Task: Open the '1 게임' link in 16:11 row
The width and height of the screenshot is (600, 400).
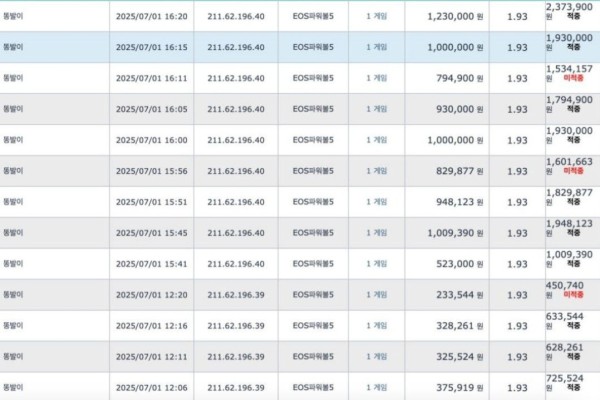Action: 377,78
